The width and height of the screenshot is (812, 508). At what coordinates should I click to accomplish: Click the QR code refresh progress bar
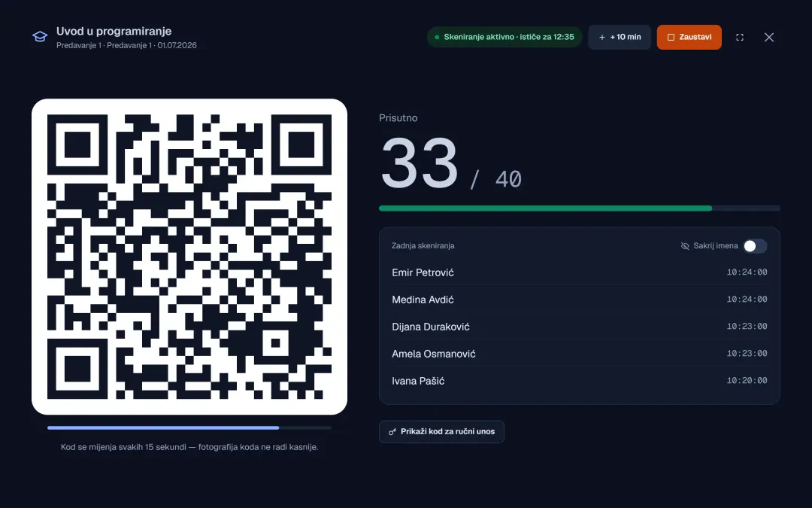coord(189,427)
